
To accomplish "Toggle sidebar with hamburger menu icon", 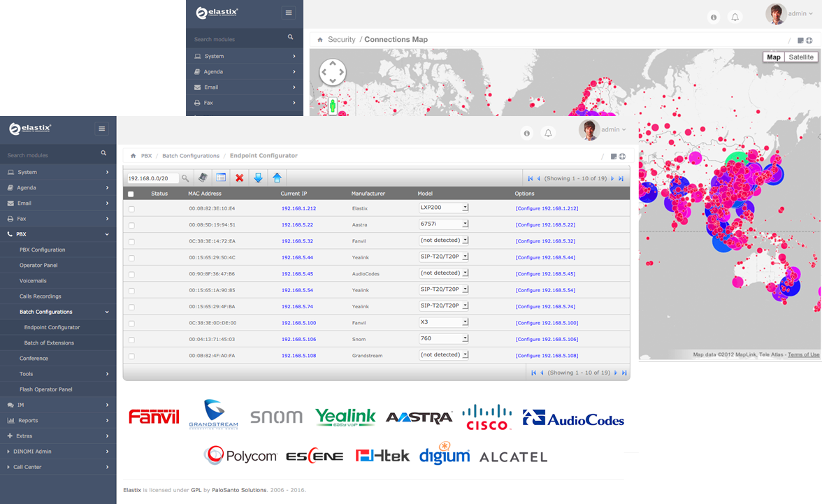I will 102,129.
